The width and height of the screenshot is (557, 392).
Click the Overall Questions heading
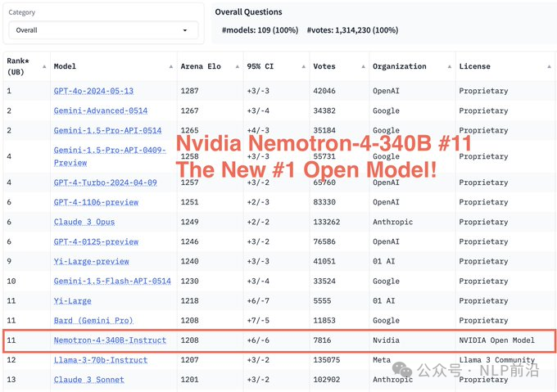click(x=248, y=12)
